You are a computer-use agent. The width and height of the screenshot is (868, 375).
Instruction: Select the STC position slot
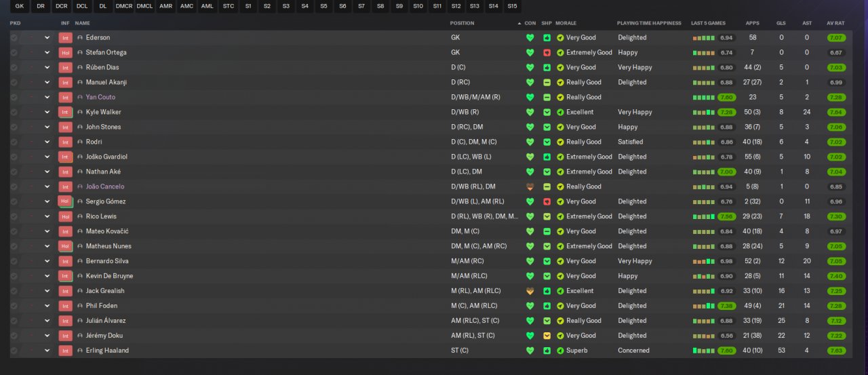point(229,6)
